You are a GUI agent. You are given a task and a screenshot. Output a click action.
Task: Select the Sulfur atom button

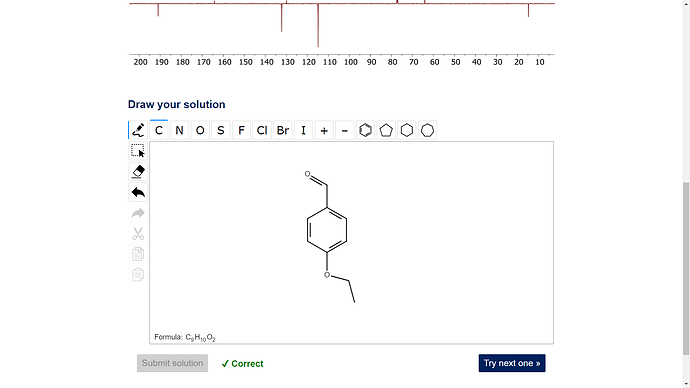[x=220, y=130]
